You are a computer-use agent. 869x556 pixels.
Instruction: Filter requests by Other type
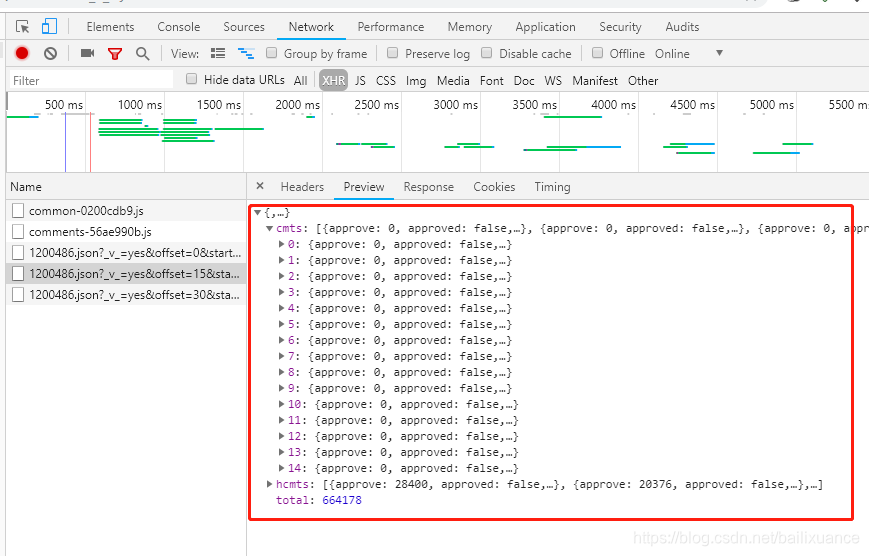[x=643, y=81]
